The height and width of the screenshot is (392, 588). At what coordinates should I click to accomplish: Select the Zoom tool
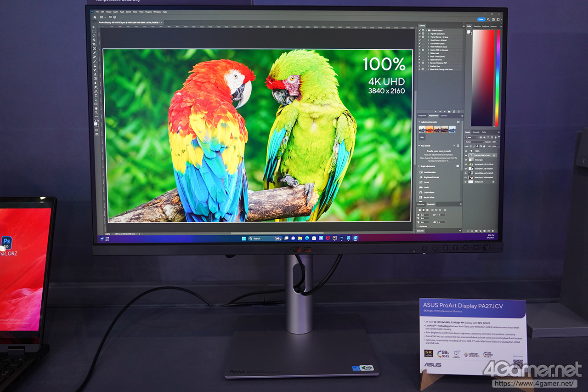[95, 114]
